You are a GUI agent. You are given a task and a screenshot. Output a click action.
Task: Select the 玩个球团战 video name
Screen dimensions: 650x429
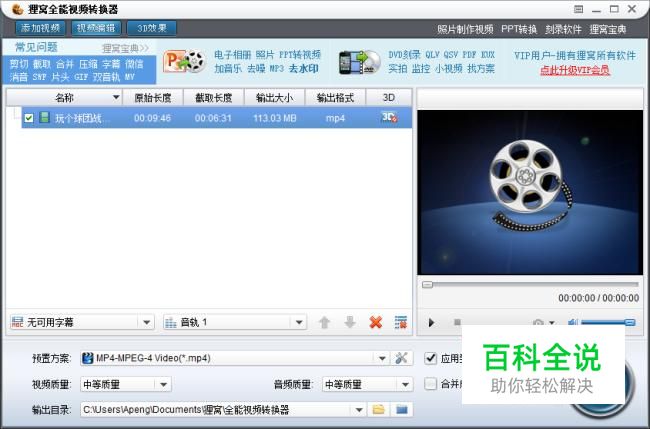coord(81,119)
